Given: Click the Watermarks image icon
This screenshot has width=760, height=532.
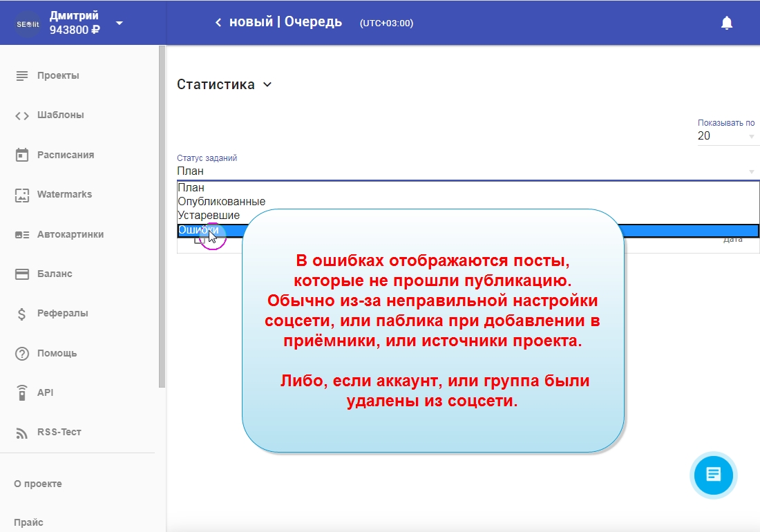Looking at the screenshot, I should point(22,195).
